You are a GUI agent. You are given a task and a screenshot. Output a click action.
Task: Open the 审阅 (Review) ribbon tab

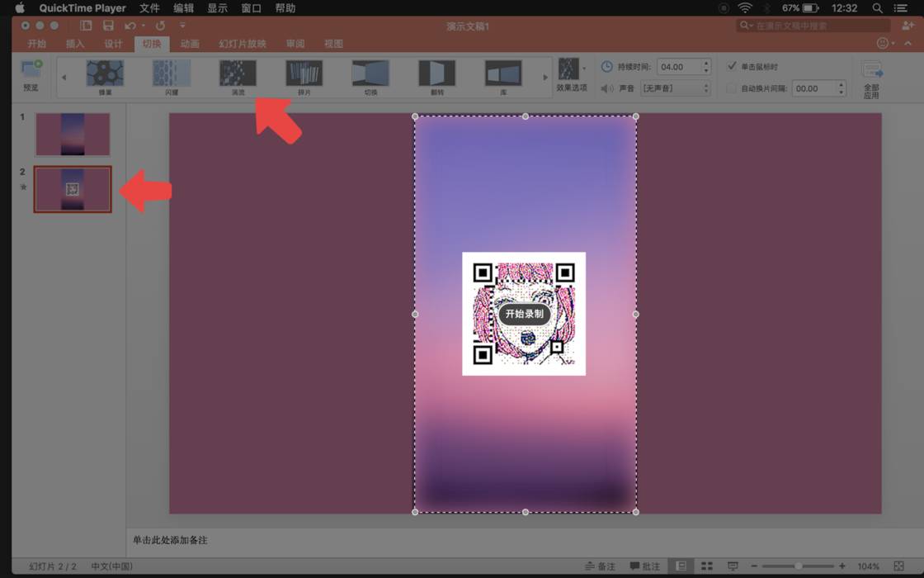(x=295, y=44)
